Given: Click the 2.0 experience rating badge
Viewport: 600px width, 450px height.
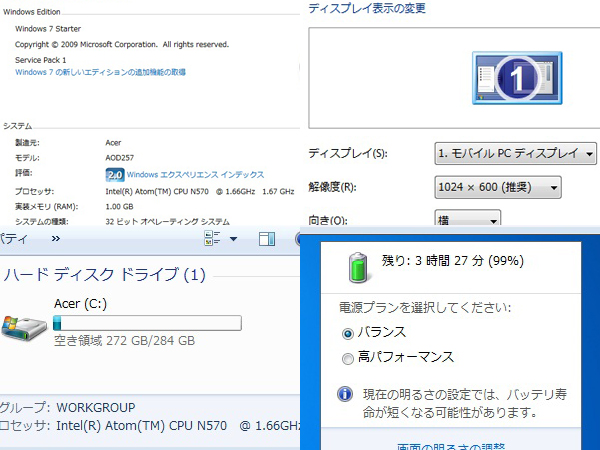Looking at the screenshot, I should coord(114,175).
